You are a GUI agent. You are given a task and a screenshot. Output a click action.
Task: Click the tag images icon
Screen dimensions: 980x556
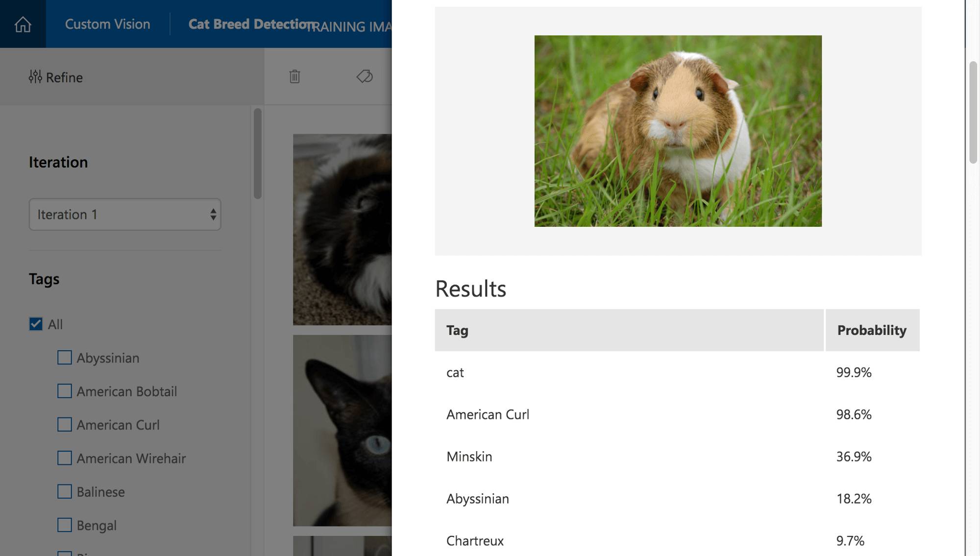(365, 76)
